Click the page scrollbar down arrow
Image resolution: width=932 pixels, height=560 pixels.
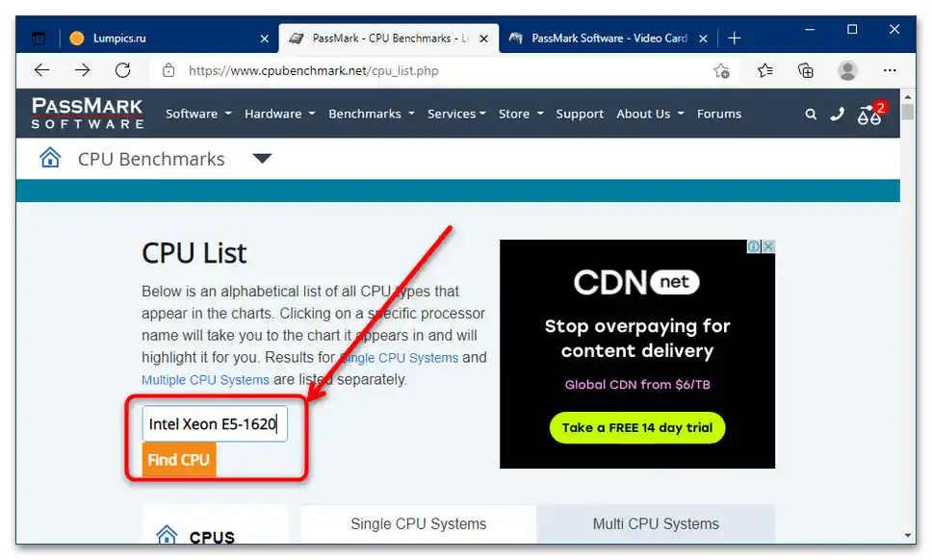pyautogui.click(x=907, y=535)
